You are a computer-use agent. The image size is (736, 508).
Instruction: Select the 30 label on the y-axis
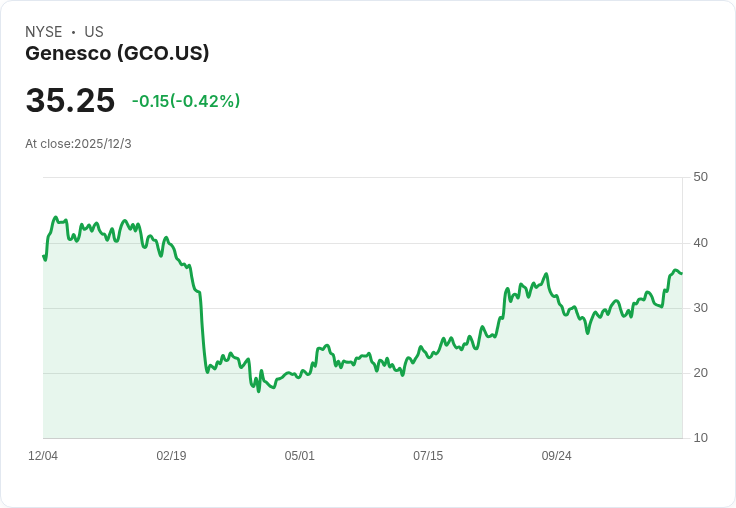coord(700,308)
